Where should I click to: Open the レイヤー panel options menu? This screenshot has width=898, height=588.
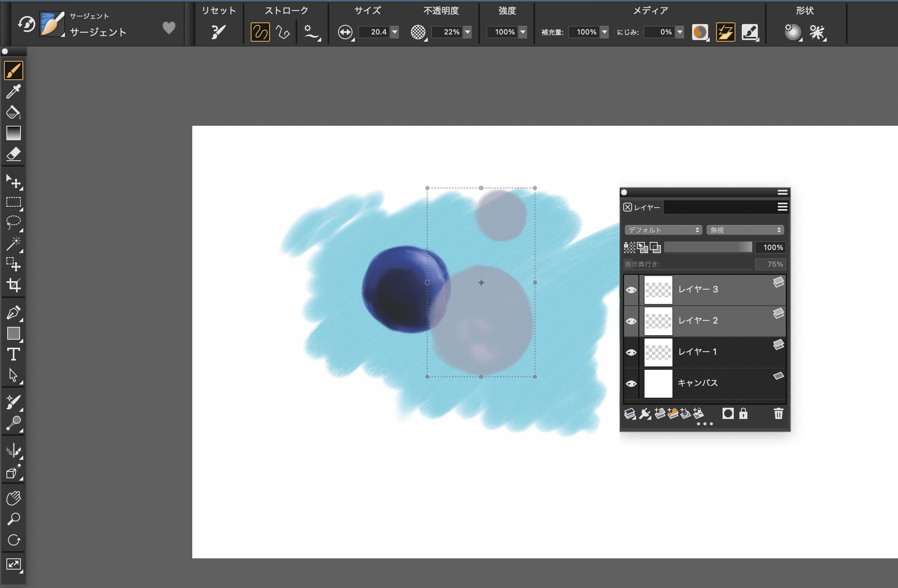point(782,207)
